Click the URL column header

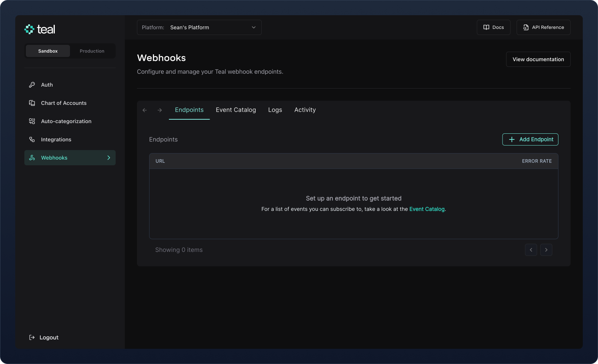point(160,161)
